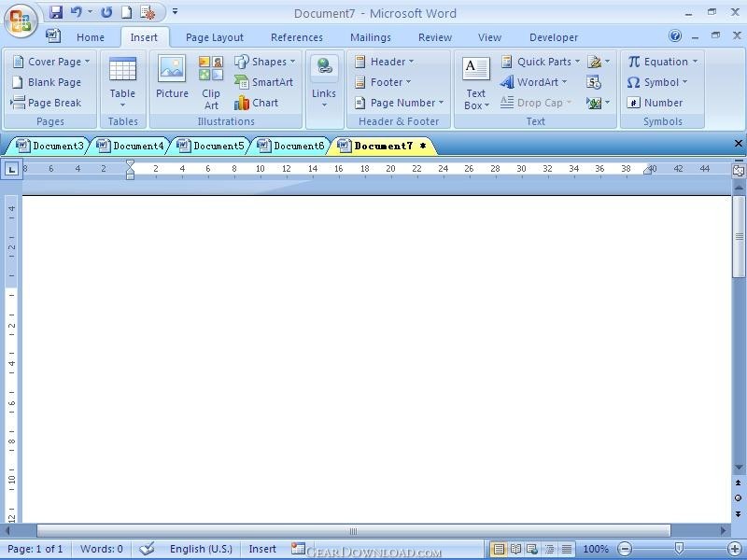Image resolution: width=747 pixels, height=560 pixels.
Task: Open the Review tab
Action: tap(434, 37)
